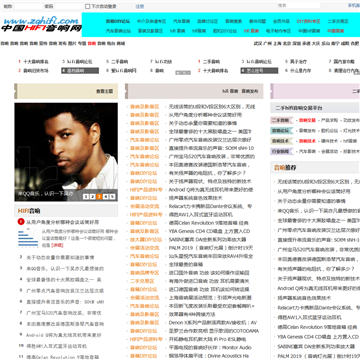Show slide 1 in the photo carousel

coord(86,197)
